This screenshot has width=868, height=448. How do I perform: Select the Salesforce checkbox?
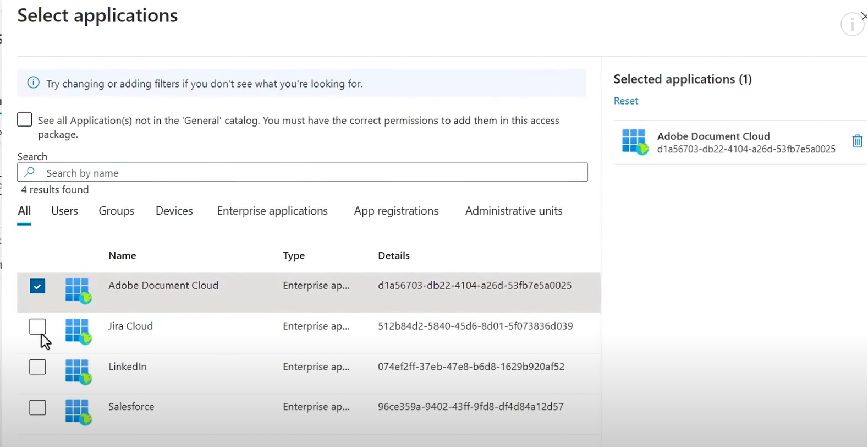point(37,408)
